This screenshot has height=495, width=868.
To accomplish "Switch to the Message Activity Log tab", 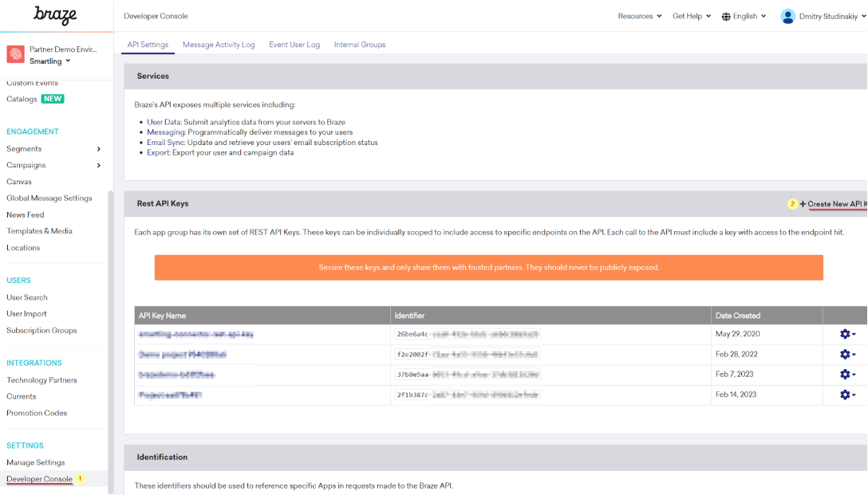I will point(219,45).
